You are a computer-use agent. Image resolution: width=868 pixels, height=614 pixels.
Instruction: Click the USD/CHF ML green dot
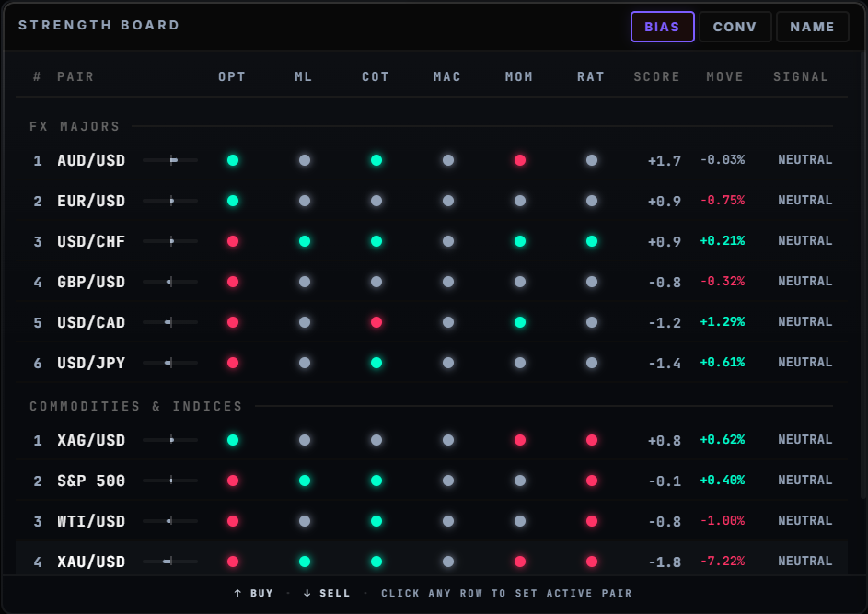tap(305, 241)
